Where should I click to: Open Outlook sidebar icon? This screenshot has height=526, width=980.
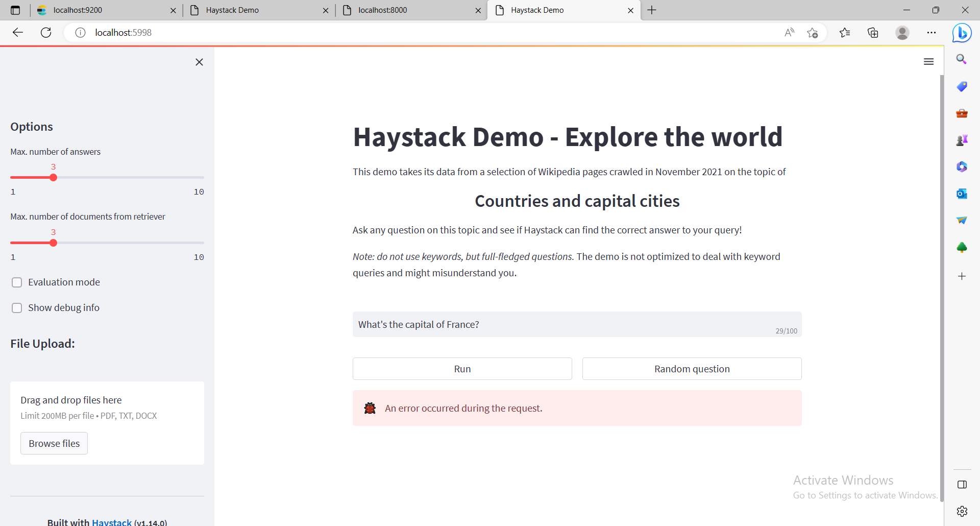point(962,194)
